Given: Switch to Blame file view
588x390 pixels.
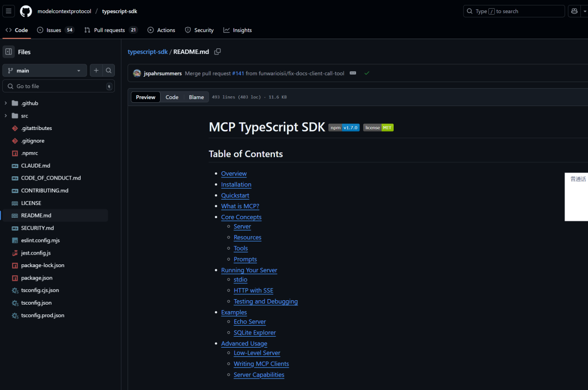Looking at the screenshot, I should coord(196,97).
